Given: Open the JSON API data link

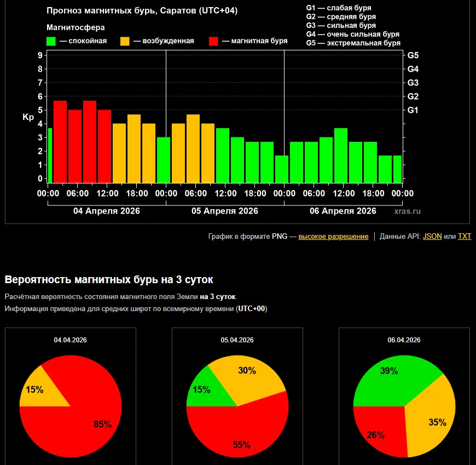Looking at the screenshot, I should [x=432, y=237].
